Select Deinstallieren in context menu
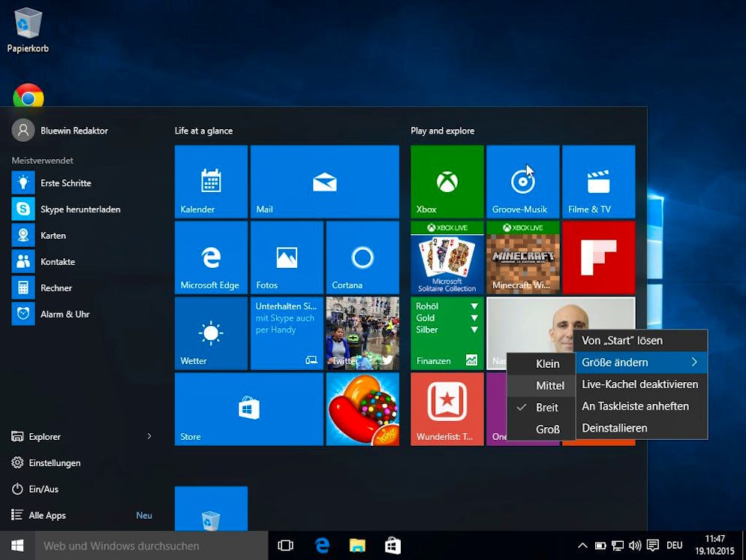 642,428
